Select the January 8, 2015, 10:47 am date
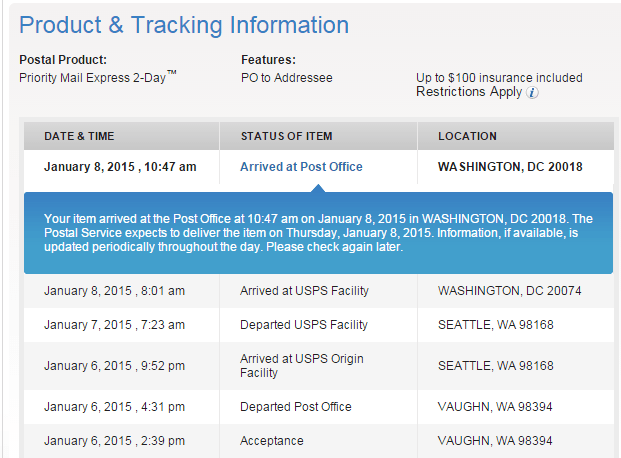 click(120, 167)
